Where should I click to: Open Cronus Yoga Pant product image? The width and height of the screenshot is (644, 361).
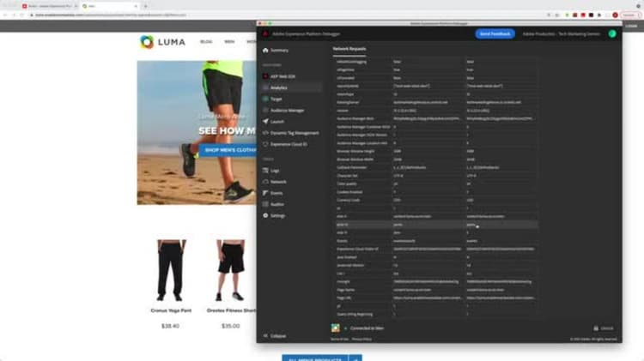pos(171,270)
